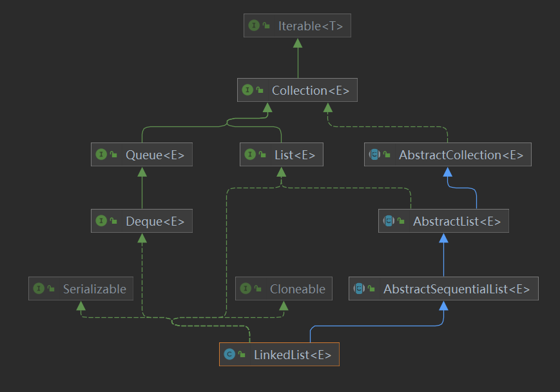The image size is (560, 392).
Task: Click the lock icon beside AbstractList<E>
Action: (x=401, y=221)
